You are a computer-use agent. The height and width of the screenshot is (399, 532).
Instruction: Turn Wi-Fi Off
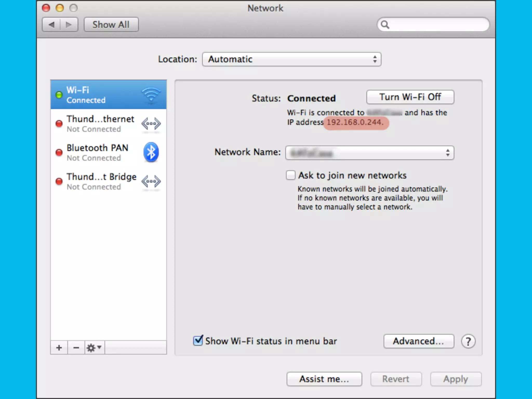click(x=410, y=97)
